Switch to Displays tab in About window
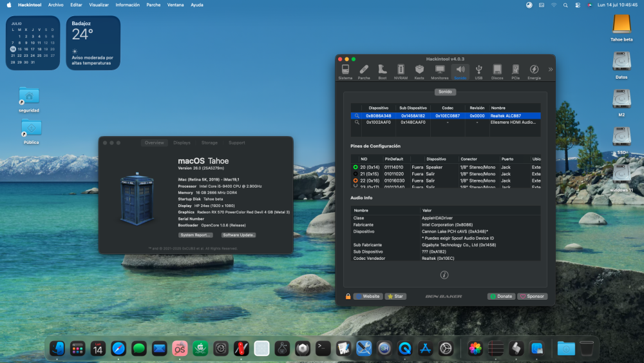The image size is (644, 363). [x=182, y=142]
